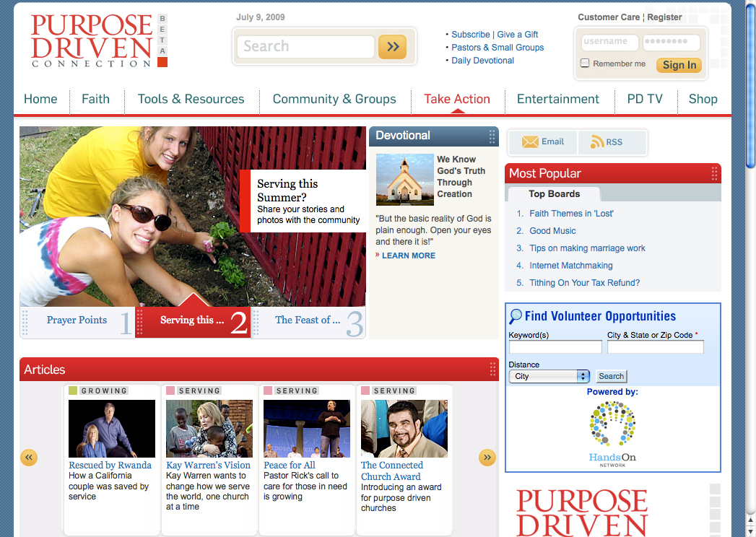Click the main Search input field
Viewport: 756px width, 537px height.
(305, 47)
